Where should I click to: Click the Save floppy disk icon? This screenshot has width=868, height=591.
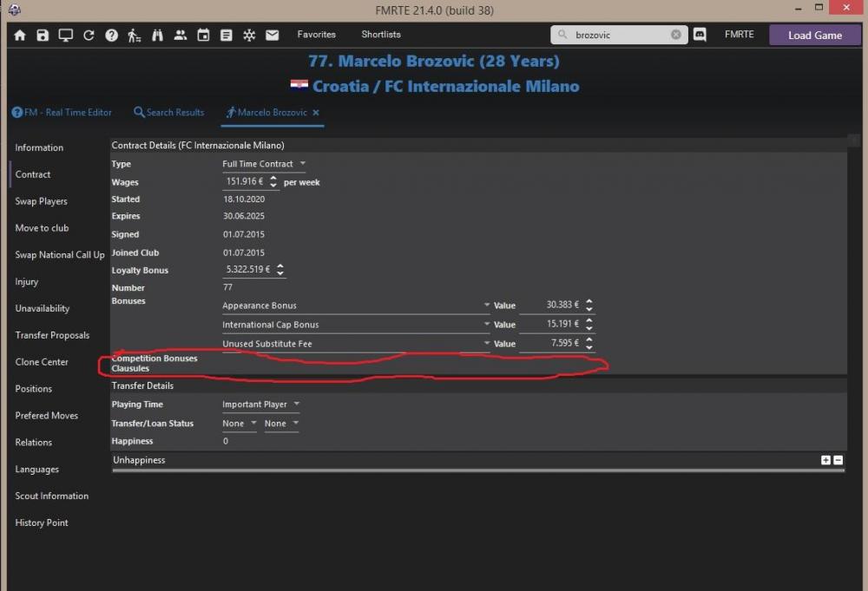[x=43, y=36]
